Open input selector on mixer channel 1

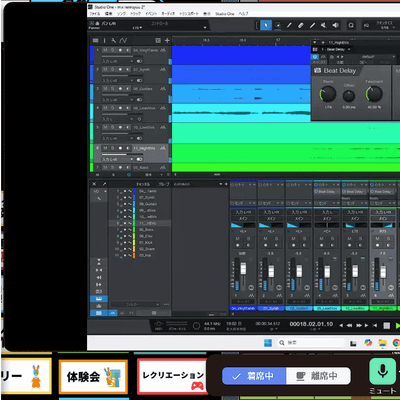[x=243, y=212]
